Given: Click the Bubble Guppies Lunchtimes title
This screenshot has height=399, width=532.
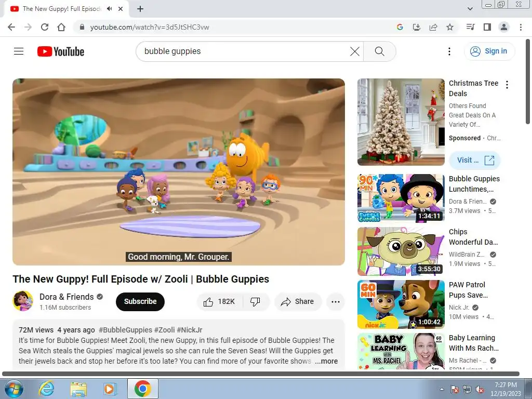Looking at the screenshot, I should click(474, 184).
